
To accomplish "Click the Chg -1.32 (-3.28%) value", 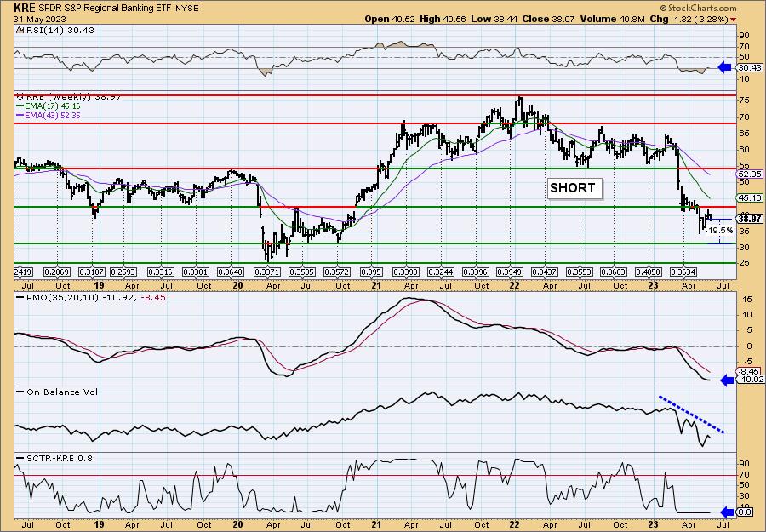I will pos(689,19).
